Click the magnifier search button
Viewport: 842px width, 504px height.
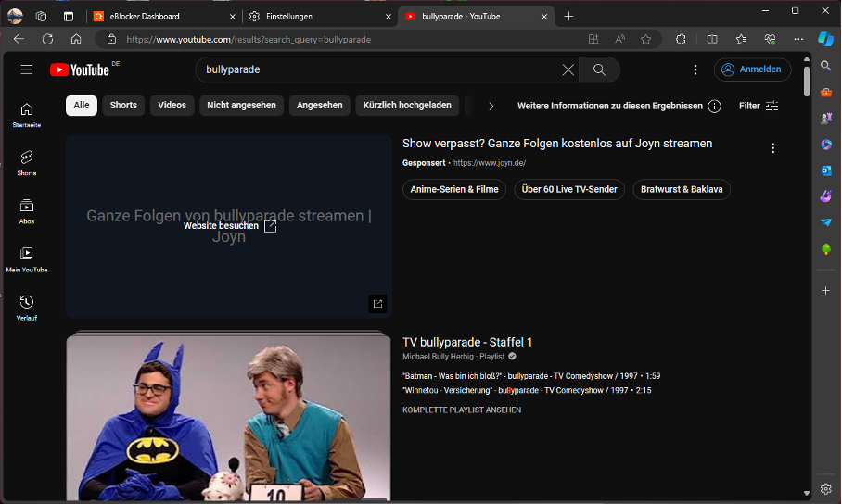[599, 69]
